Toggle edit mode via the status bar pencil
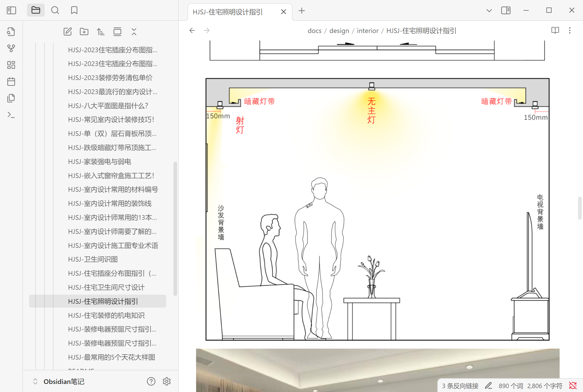This screenshot has height=392, width=583. (x=490, y=385)
